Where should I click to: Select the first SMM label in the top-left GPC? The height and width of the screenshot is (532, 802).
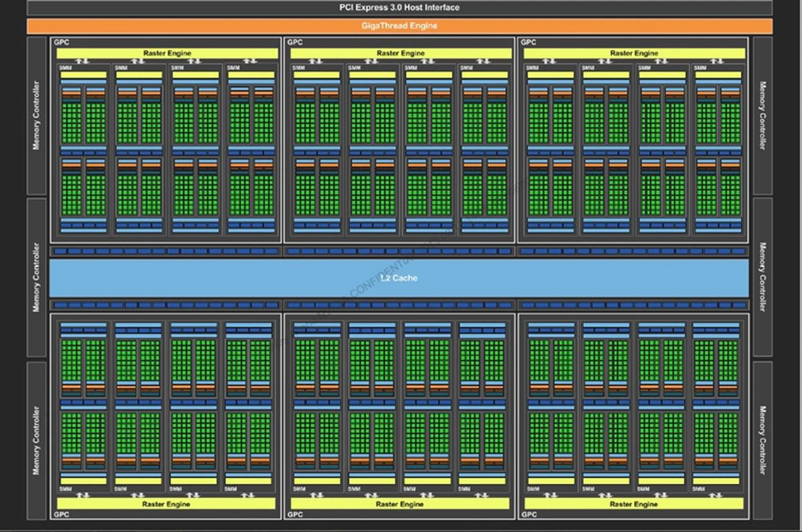(66, 68)
